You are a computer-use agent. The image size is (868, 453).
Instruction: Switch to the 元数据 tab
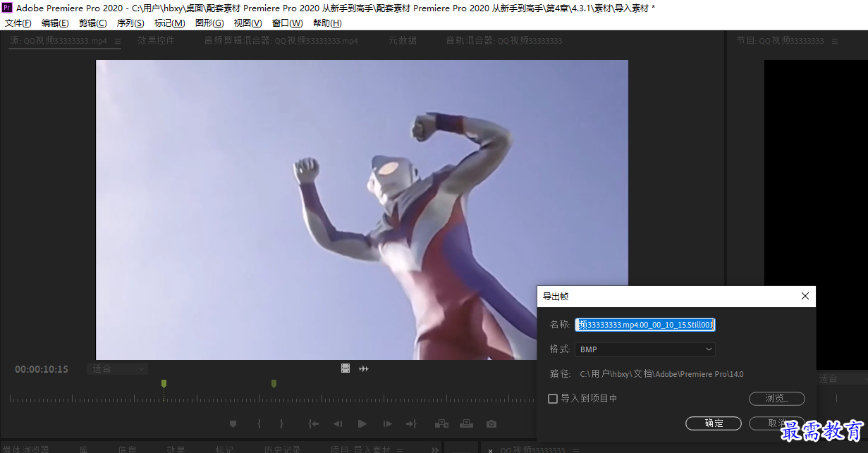(x=403, y=42)
